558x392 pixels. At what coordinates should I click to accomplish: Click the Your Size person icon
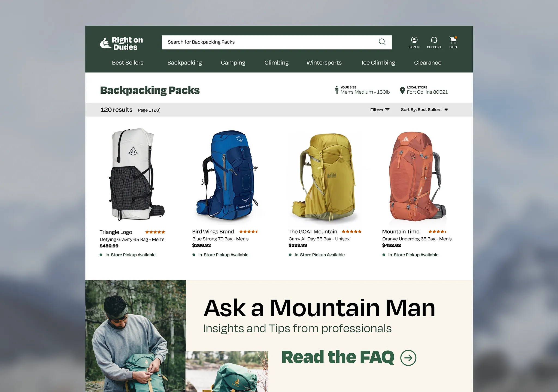coord(337,90)
